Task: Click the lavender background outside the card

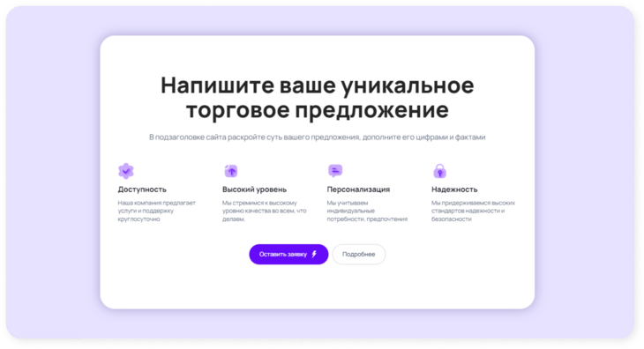Action: (54, 172)
